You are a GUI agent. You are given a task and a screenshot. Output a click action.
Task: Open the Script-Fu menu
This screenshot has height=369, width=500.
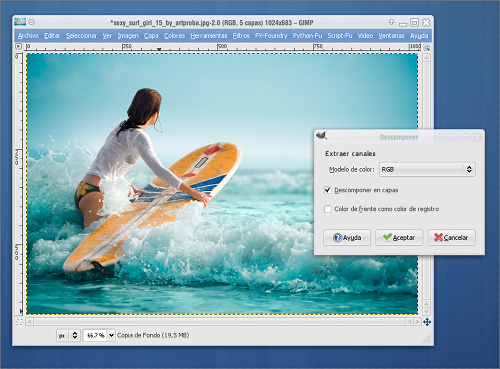click(x=340, y=36)
